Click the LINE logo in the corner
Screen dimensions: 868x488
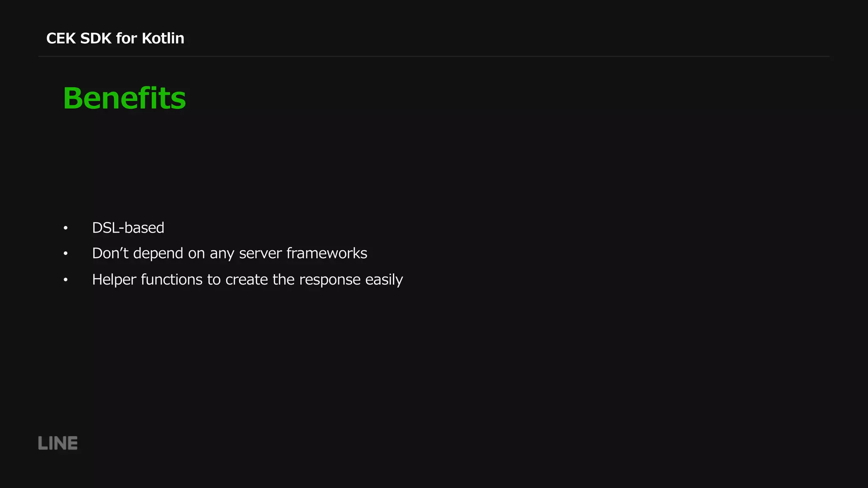(x=58, y=443)
